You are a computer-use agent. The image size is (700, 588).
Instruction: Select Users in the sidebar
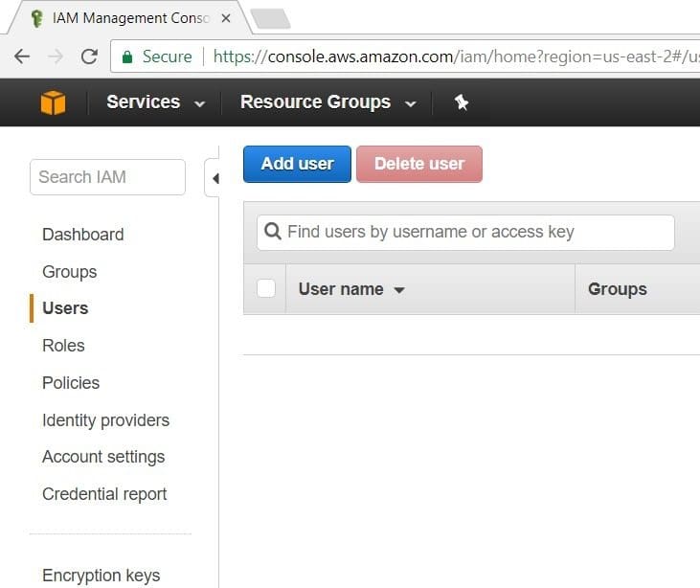(x=65, y=308)
